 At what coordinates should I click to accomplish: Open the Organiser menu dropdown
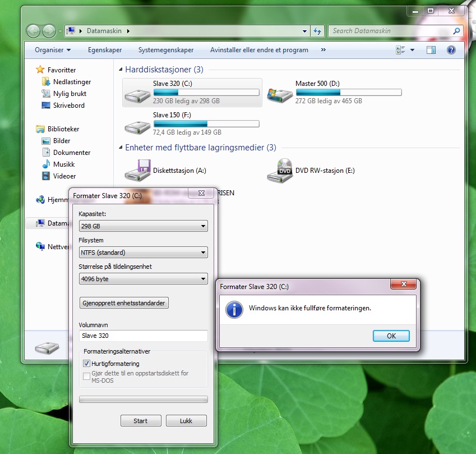pos(53,50)
